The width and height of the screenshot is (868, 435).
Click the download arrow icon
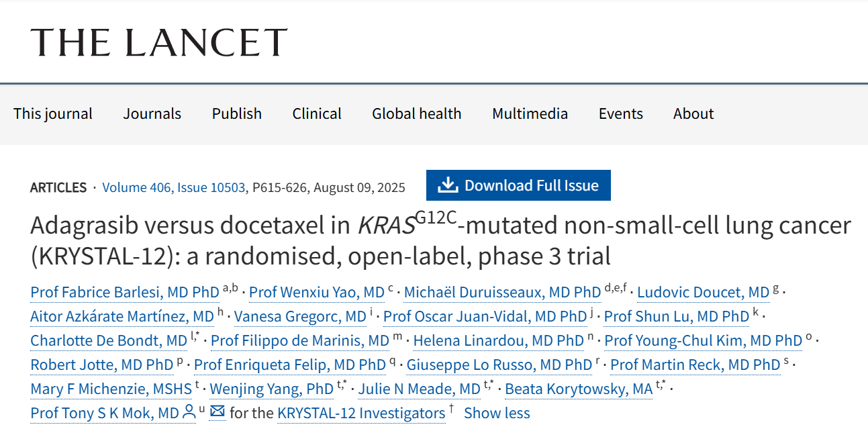point(447,185)
